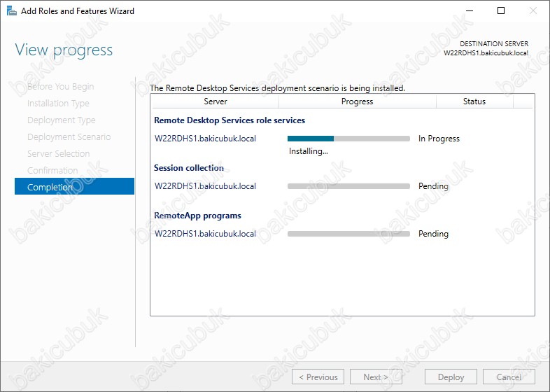Minimize the Add Roles and Features Wizard

(470, 11)
